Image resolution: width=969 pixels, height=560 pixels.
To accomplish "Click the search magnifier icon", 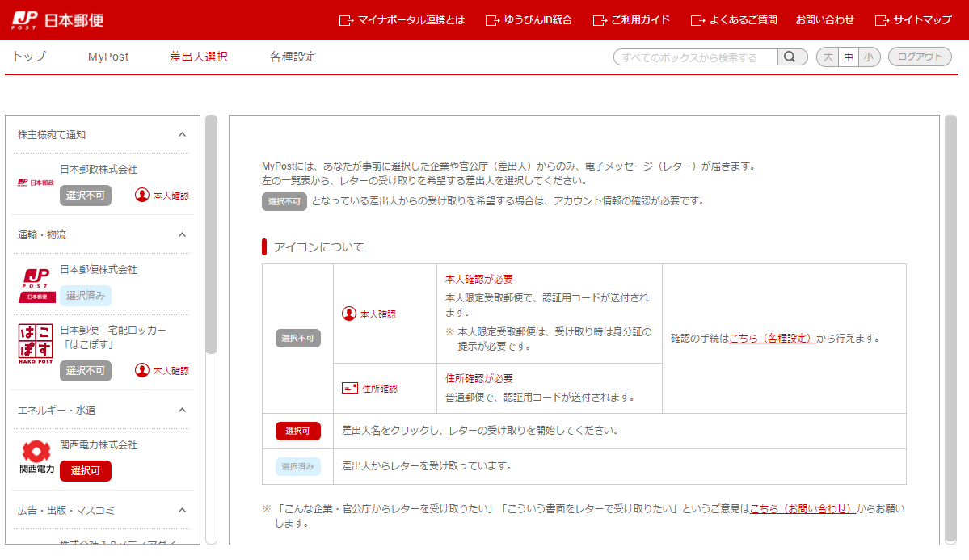I will point(790,57).
